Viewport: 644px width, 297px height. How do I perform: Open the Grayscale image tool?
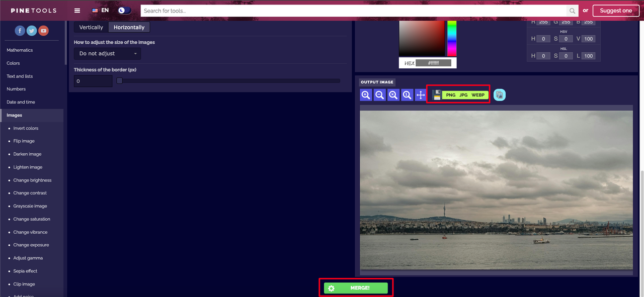[x=30, y=206]
